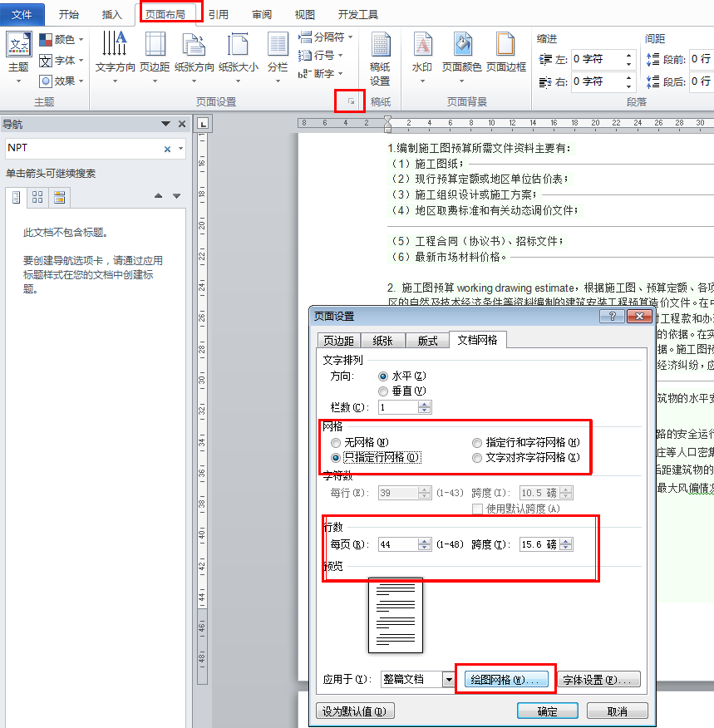
Task: Select the 无网格 radio button
Action: (336, 442)
